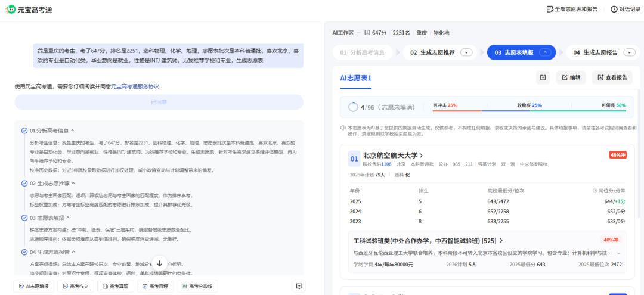Viewport: 644px width, 295px height.
Task: Click the 元宝高考通 logo icon
Action: (x=10, y=9)
